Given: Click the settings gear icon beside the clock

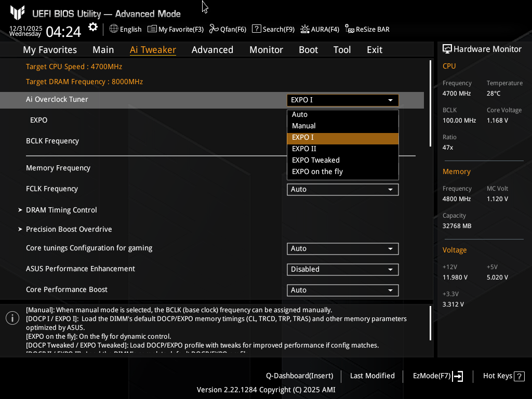Looking at the screenshot, I should [93, 27].
